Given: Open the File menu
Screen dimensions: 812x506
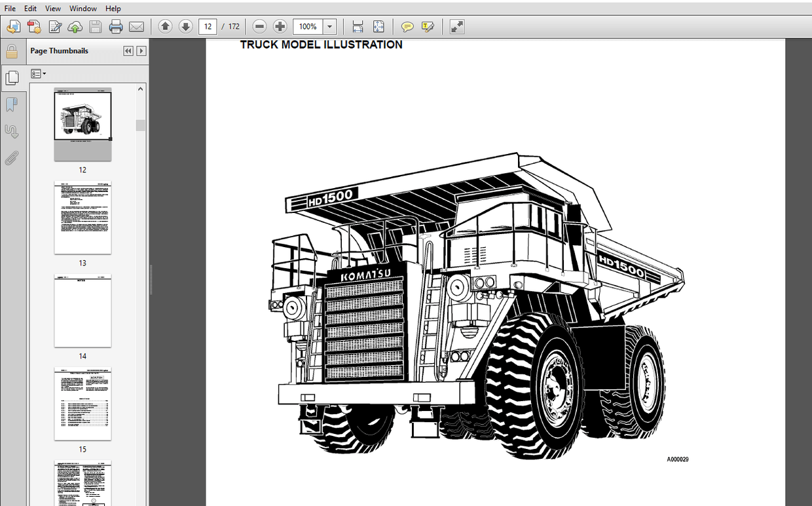Looking at the screenshot, I should [10, 9].
